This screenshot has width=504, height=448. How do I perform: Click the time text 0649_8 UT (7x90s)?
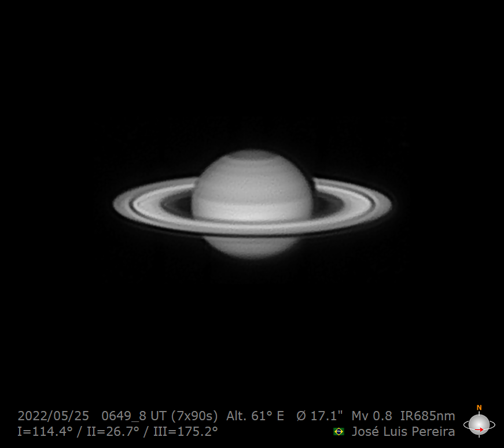pyautogui.click(x=160, y=416)
